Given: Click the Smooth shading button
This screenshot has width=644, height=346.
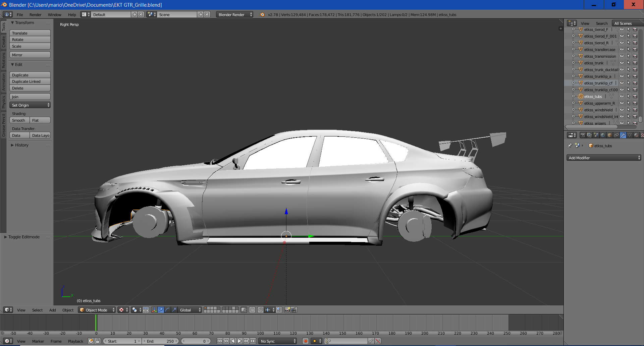Looking at the screenshot, I should coord(19,120).
